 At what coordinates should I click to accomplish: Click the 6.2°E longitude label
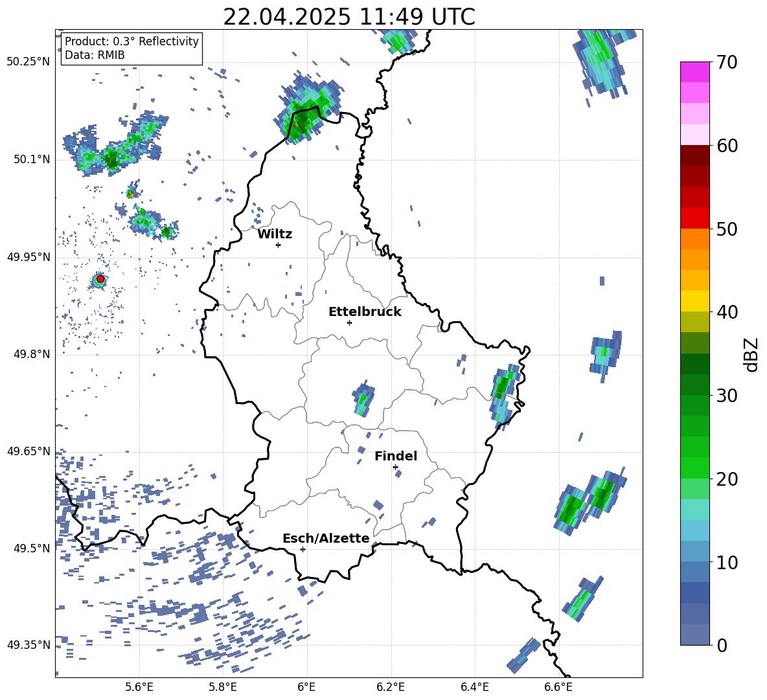coord(391,687)
